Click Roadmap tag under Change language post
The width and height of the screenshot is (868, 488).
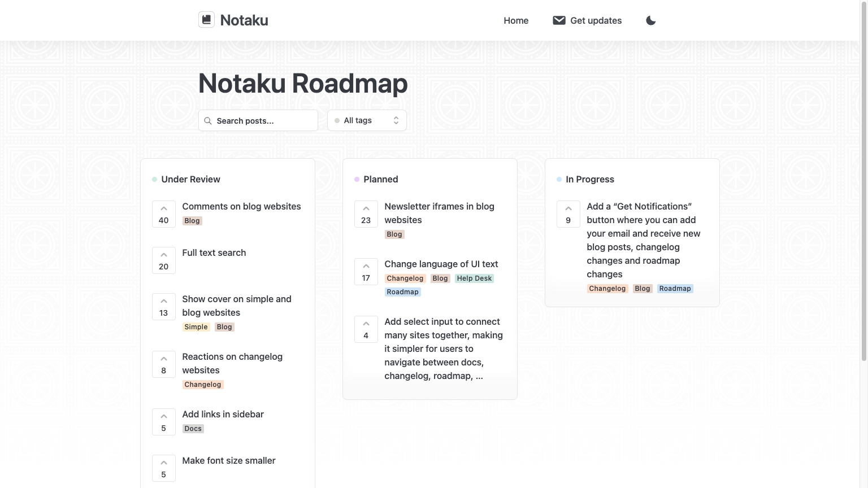point(403,292)
